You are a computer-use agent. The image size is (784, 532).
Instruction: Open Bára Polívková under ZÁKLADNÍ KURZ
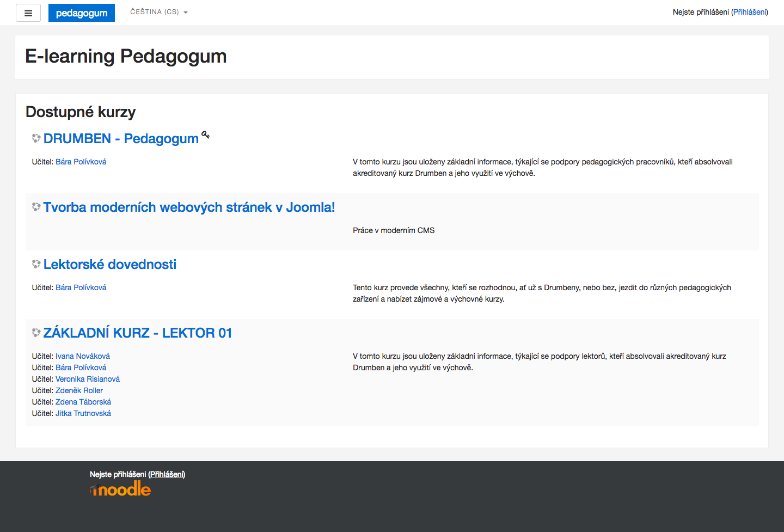coord(81,368)
